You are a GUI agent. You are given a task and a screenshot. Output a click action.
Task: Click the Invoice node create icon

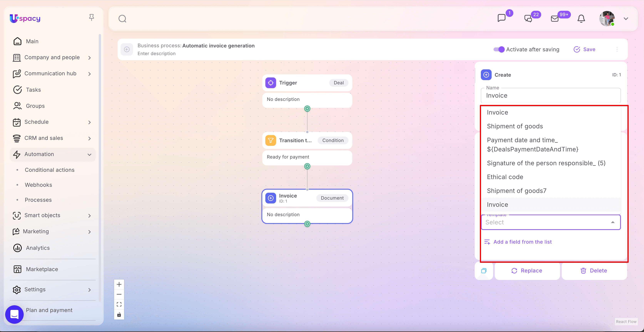[x=271, y=198]
